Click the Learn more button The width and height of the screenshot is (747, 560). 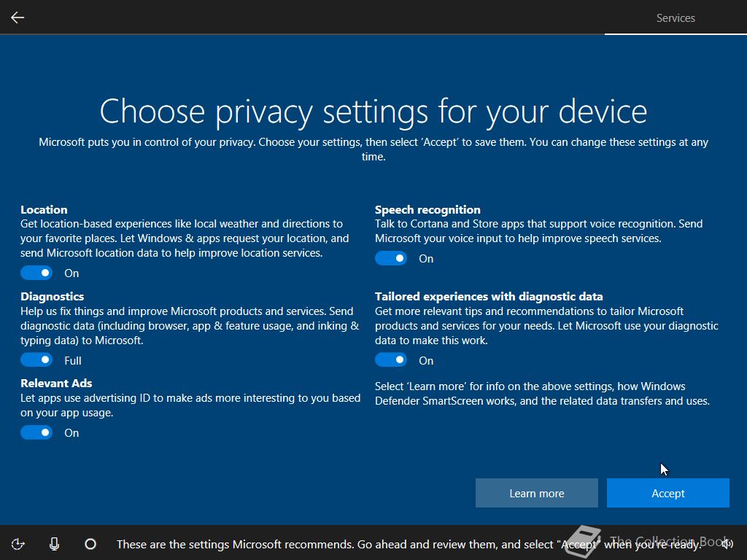click(x=536, y=493)
